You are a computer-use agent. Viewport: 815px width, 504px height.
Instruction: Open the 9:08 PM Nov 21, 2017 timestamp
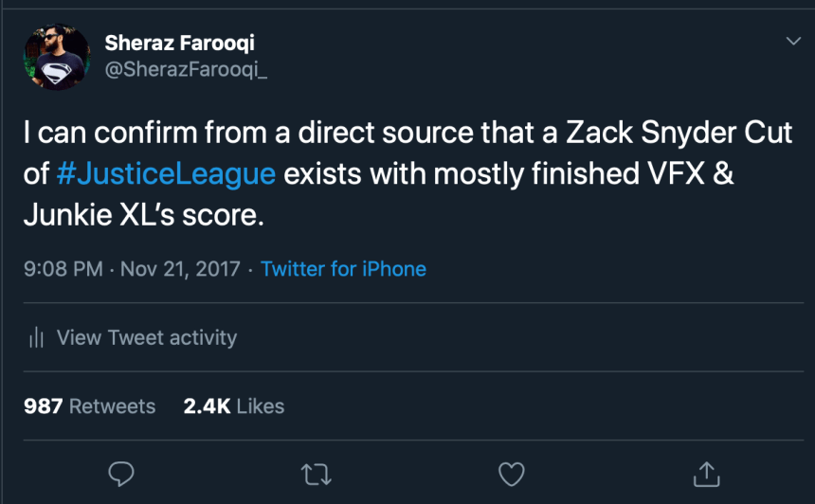click(131, 269)
